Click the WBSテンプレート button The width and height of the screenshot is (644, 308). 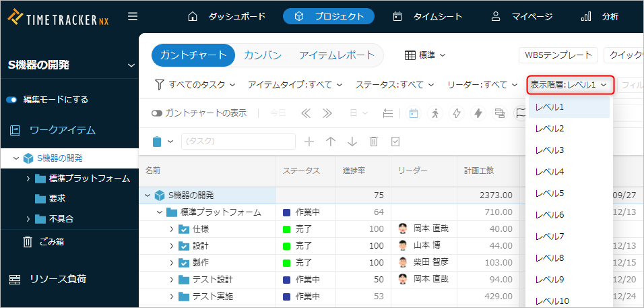pyautogui.click(x=558, y=55)
